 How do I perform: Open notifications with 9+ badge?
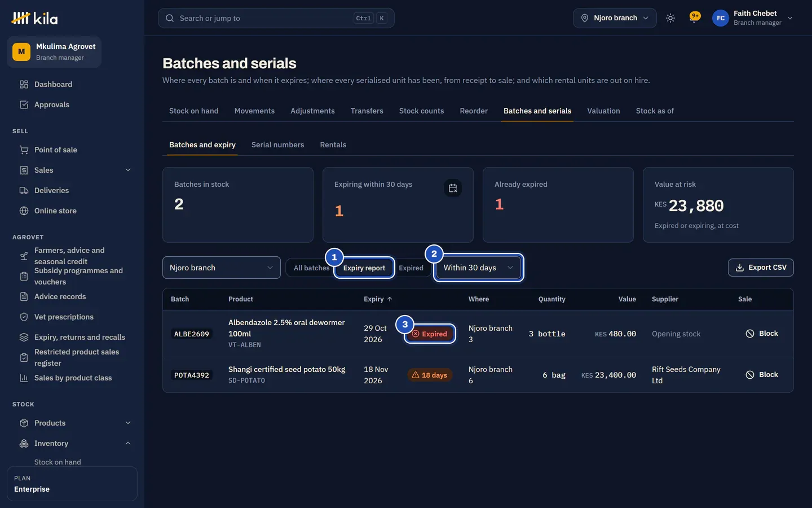(695, 18)
